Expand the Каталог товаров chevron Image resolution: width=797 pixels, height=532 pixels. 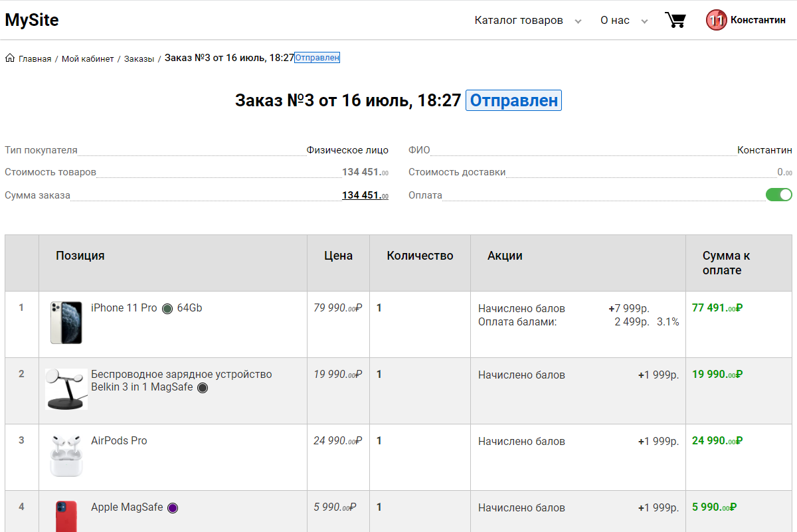(x=578, y=21)
